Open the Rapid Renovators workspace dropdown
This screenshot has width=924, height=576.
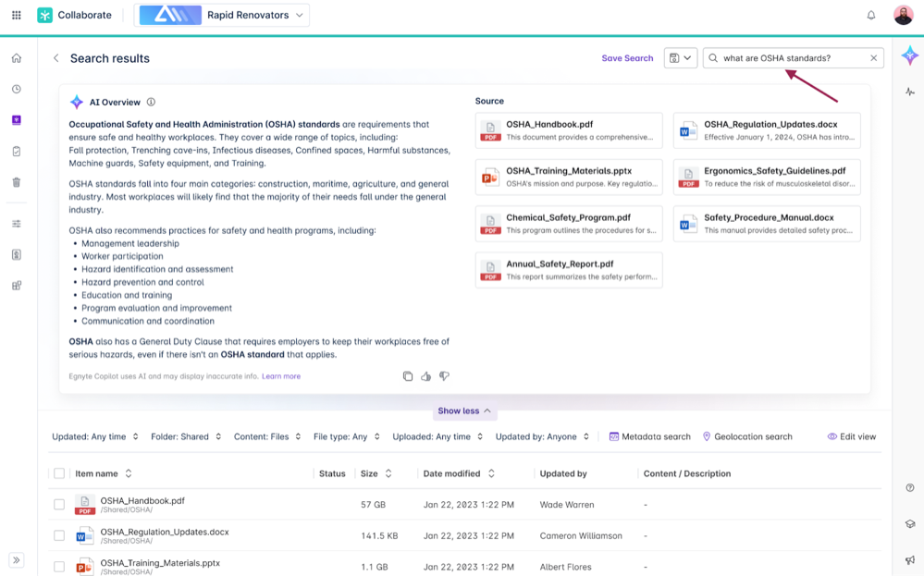click(x=222, y=16)
